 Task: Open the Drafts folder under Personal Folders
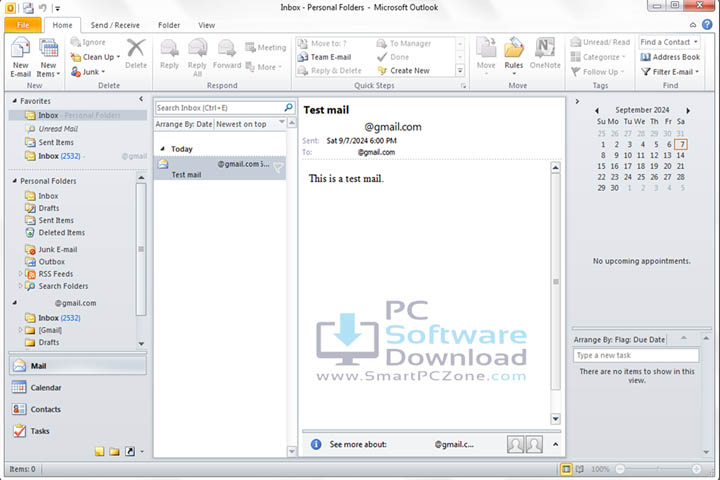49,208
